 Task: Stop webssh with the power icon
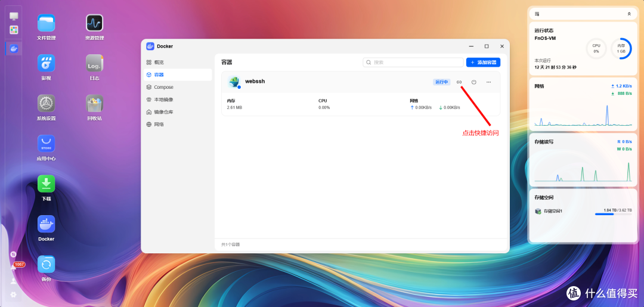click(x=474, y=82)
